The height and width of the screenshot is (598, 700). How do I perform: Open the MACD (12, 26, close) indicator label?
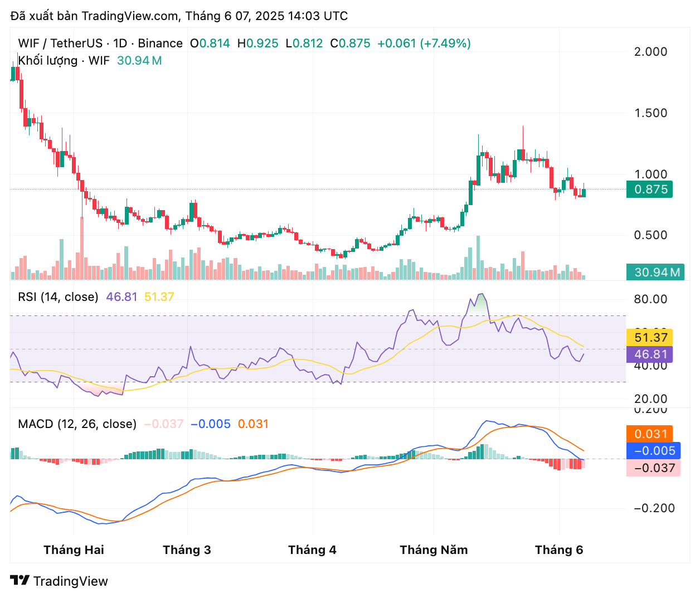click(77, 424)
